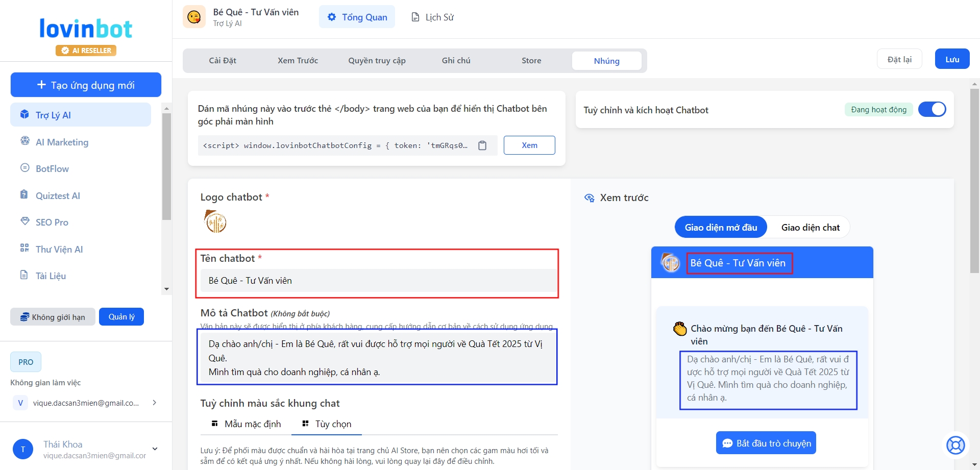
Task: Expand the workspace email selector
Action: 154,403
